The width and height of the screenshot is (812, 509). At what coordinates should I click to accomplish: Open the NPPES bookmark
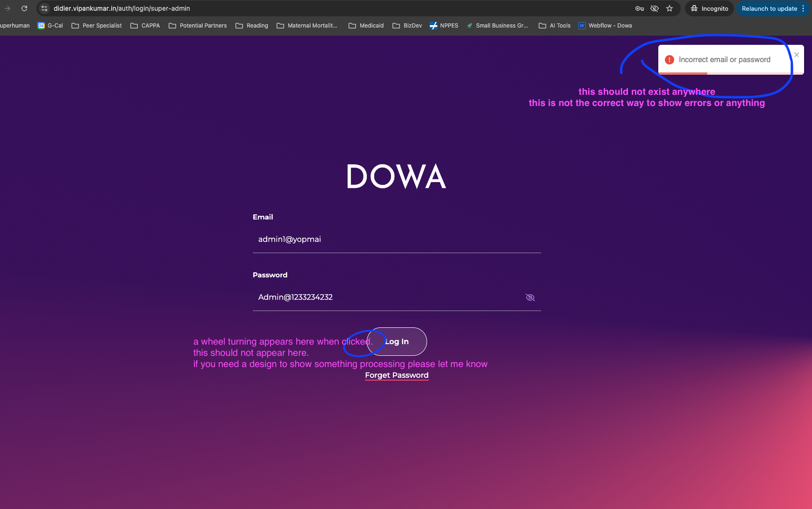pos(444,26)
